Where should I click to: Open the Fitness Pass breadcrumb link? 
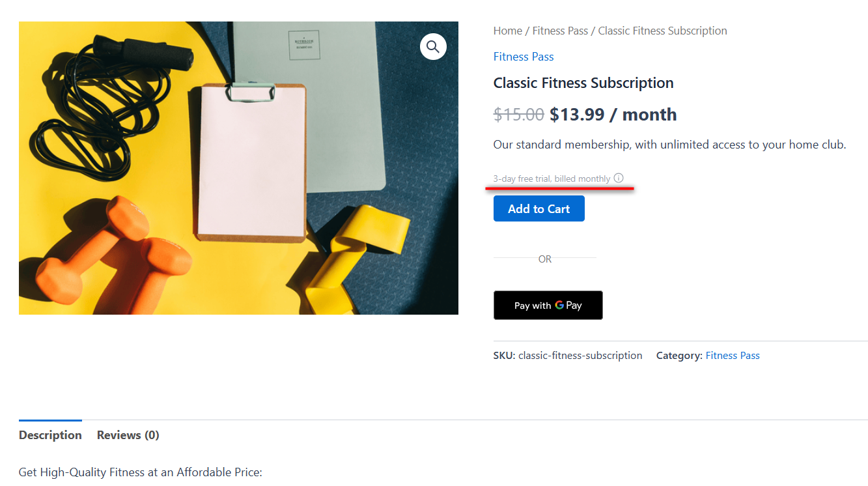[x=560, y=30]
